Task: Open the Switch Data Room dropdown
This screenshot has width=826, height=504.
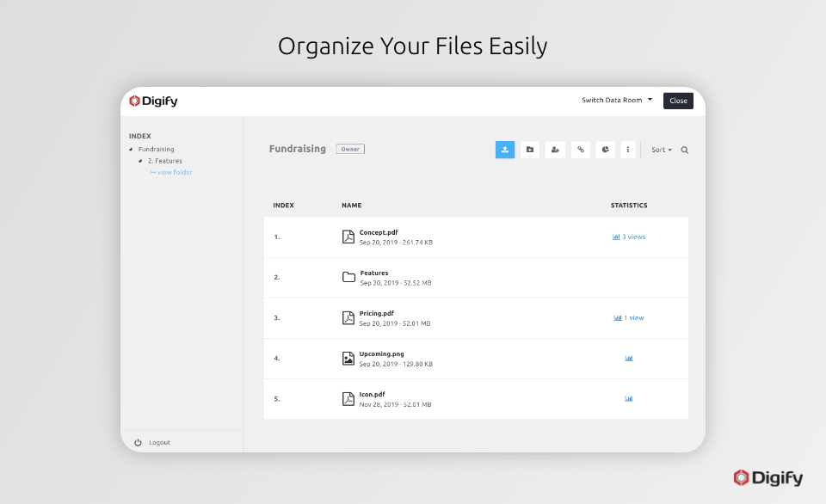Action: (x=614, y=100)
